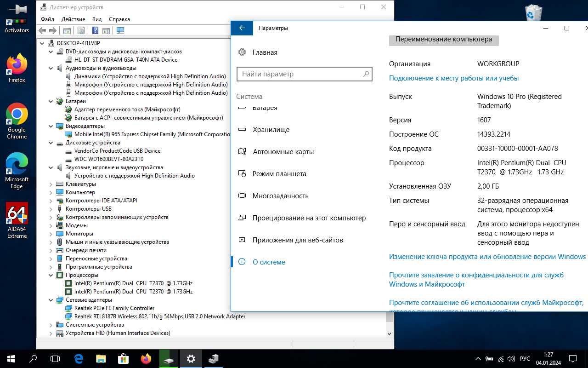588x368 pixels.
Task: Toggle the show/hide console tree toolbar icon
Action: (67, 31)
